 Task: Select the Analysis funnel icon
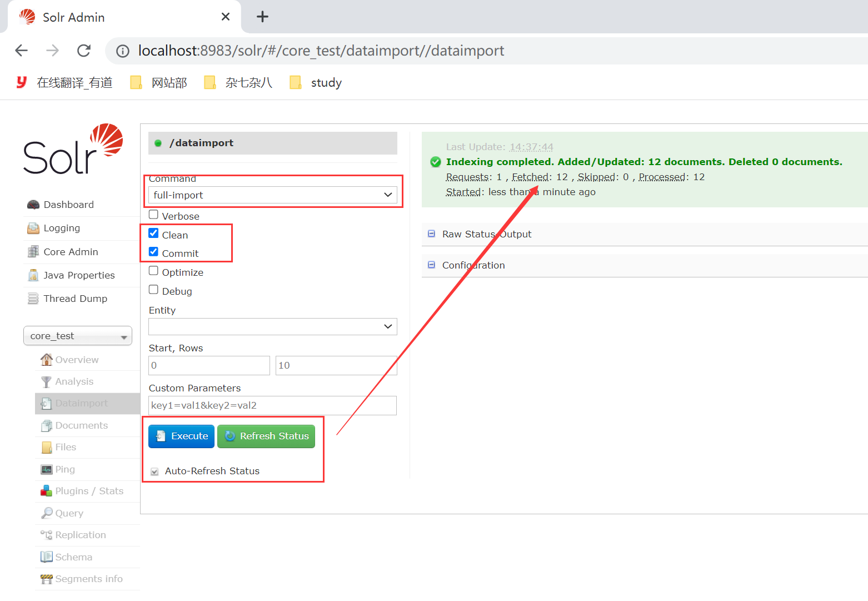[47, 381]
